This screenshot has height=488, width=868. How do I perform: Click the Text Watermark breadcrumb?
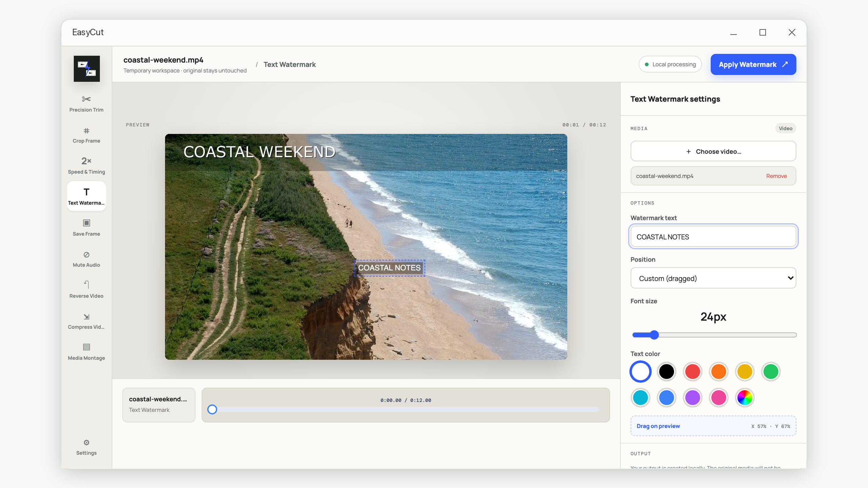290,64
